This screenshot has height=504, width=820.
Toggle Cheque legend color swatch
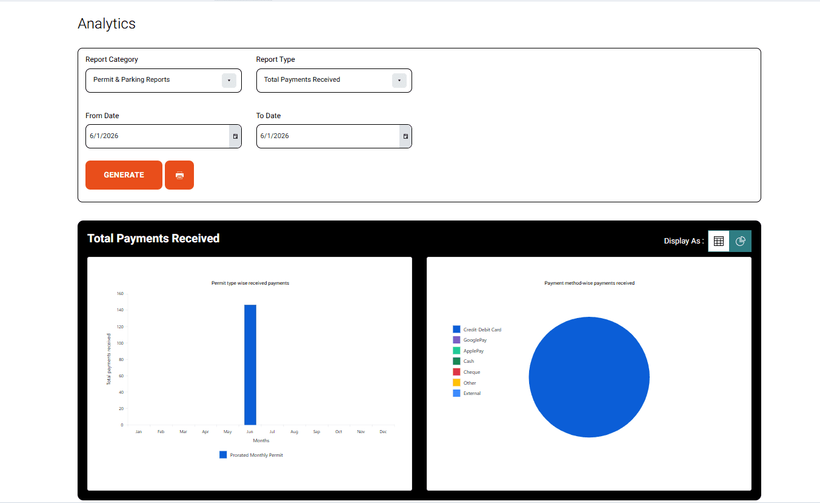pyautogui.click(x=456, y=372)
